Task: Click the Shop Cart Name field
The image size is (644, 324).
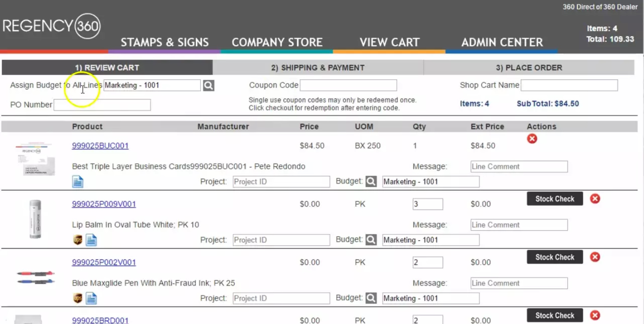Action: coord(569,85)
